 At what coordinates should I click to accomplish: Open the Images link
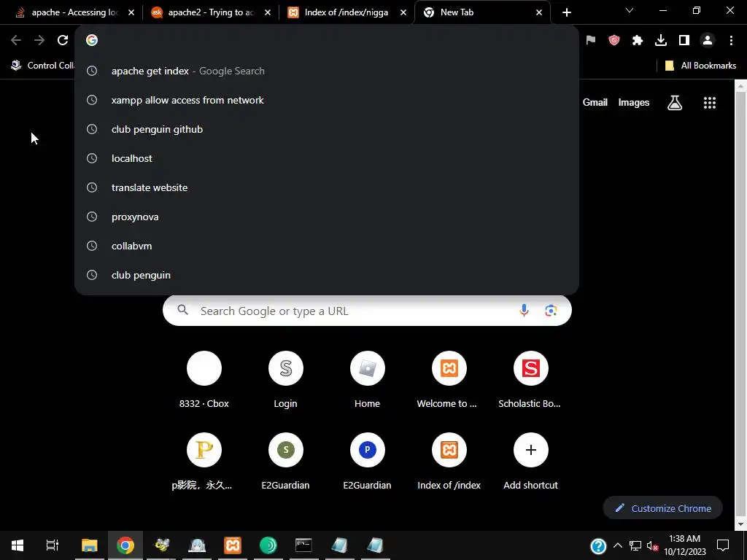[x=634, y=102]
